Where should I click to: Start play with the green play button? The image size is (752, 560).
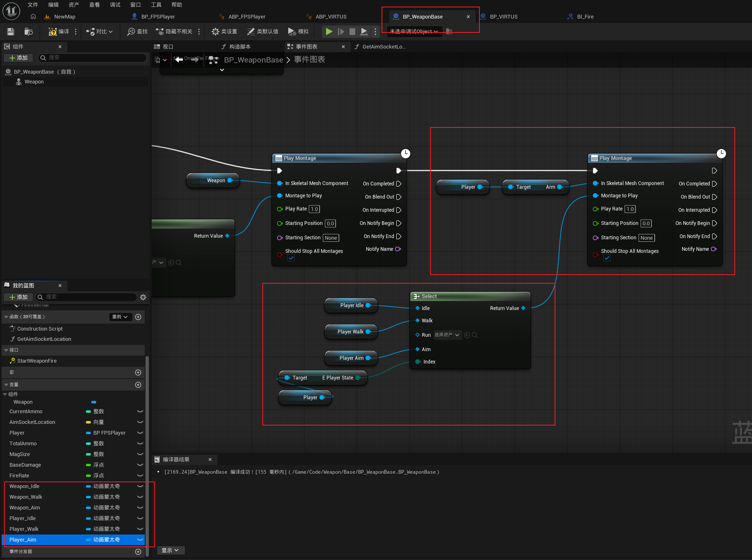pos(329,31)
